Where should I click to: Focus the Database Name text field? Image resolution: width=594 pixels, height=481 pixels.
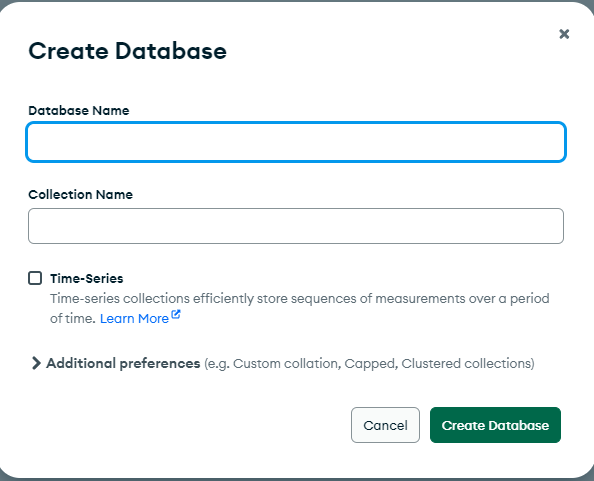coord(296,142)
